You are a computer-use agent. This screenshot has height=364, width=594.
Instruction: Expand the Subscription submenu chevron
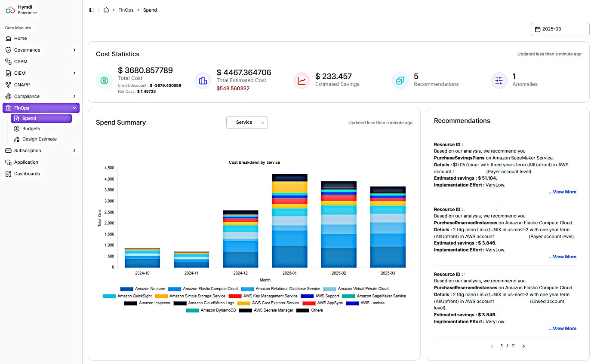tap(74, 150)
